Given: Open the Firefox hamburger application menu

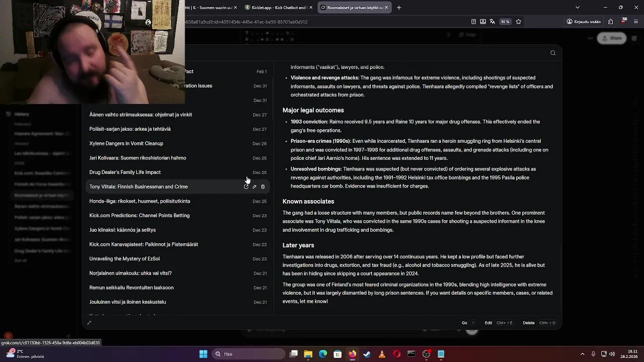Looking at the screenshot, I should point(636,22).
